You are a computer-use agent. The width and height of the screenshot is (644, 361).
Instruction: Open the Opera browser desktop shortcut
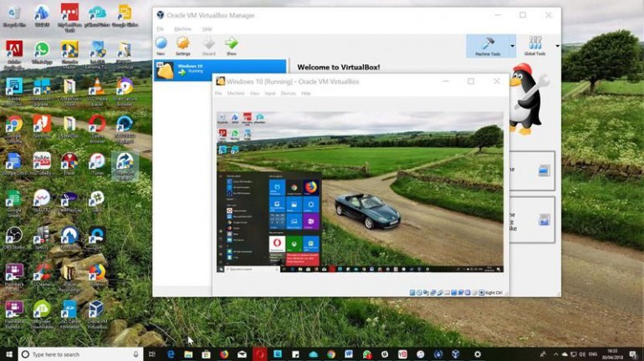[x=97, y=129]
